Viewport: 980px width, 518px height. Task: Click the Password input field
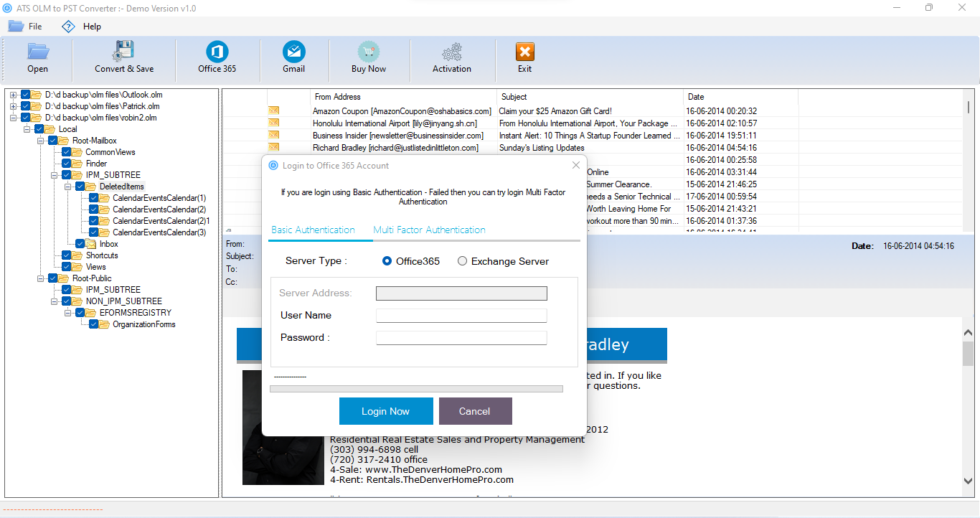point(461,338)
